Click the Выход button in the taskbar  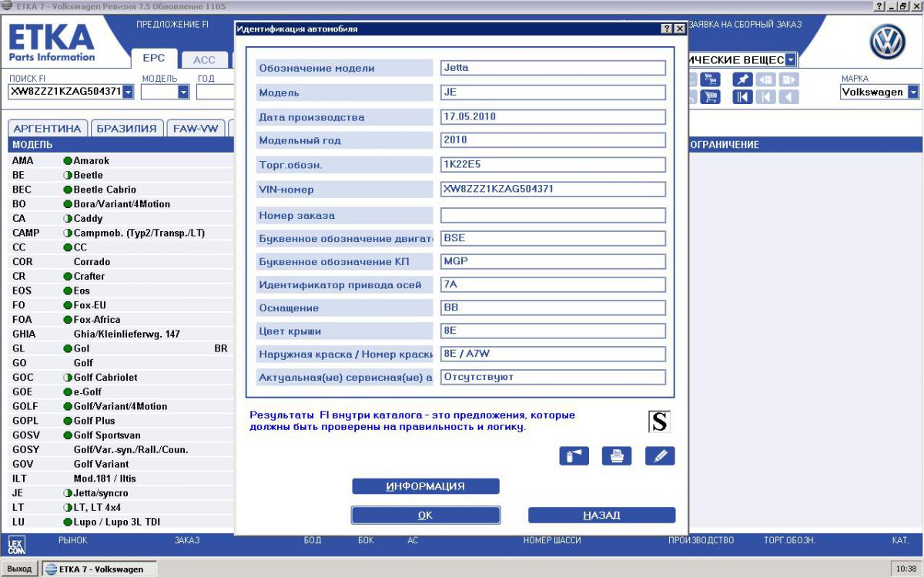coord(19,570)
